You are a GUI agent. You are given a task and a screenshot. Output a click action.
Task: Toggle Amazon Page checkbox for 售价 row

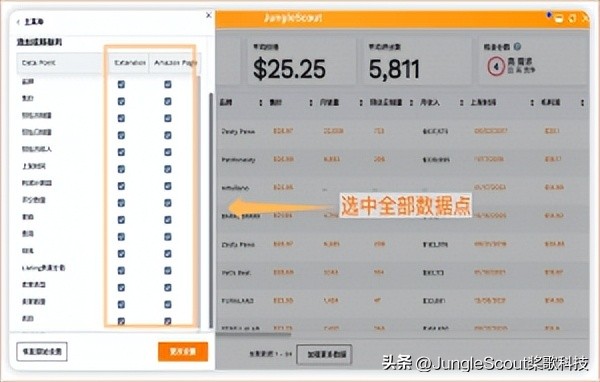(168, 101)
